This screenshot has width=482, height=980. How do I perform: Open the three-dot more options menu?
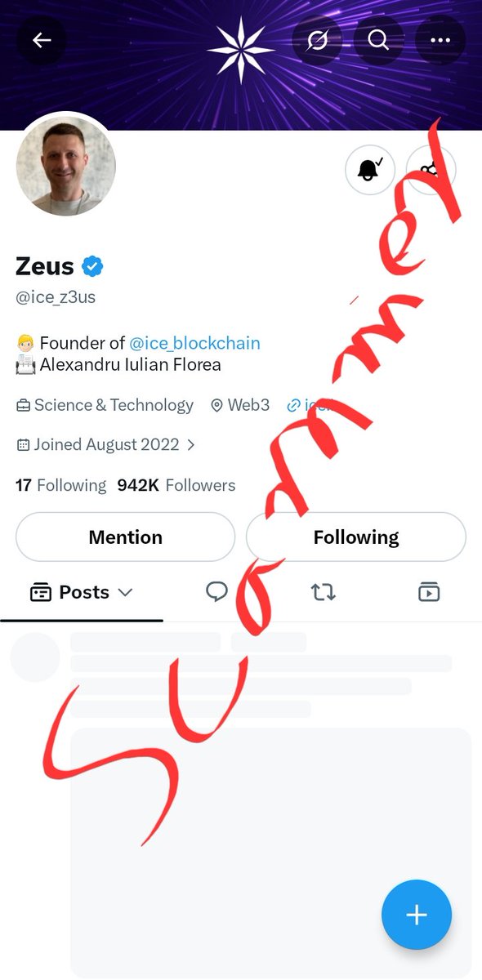coord(440,40)
